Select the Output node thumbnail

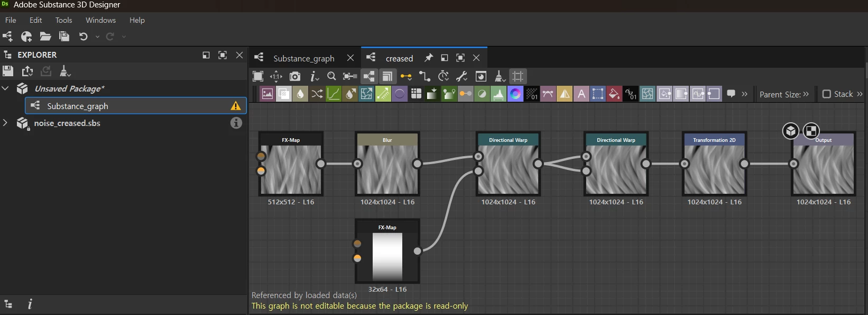824,170
